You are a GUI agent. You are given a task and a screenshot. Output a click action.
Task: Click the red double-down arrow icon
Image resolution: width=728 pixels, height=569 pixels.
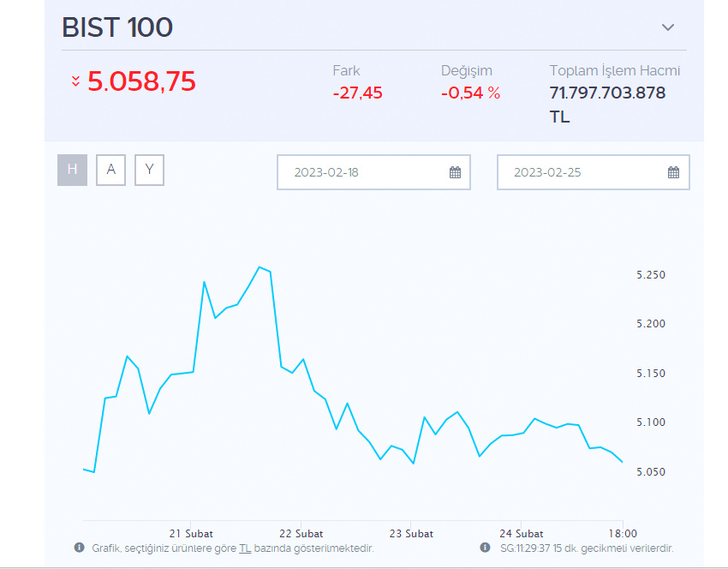75,81
